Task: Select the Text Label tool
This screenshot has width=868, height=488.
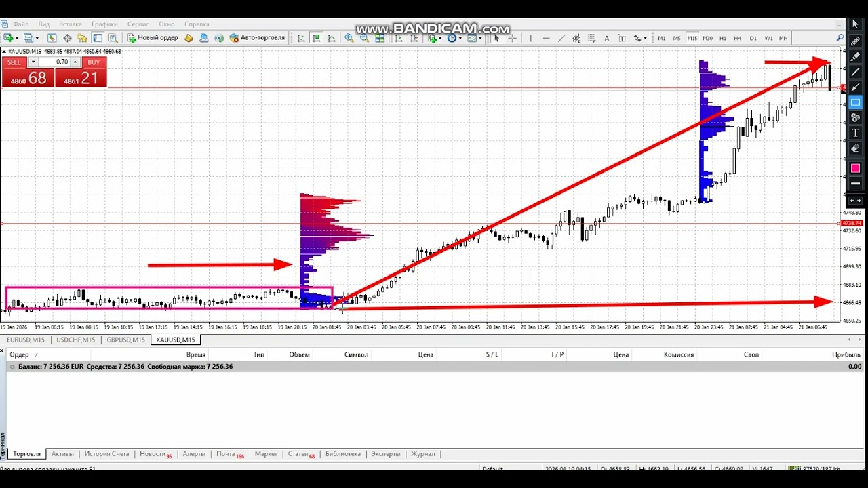Action: (x=621, y=38)
